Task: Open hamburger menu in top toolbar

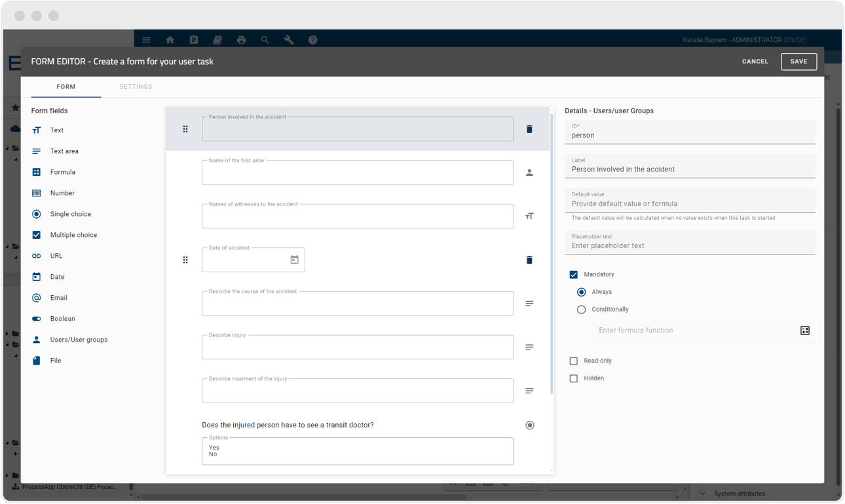Action: point(146,40)
